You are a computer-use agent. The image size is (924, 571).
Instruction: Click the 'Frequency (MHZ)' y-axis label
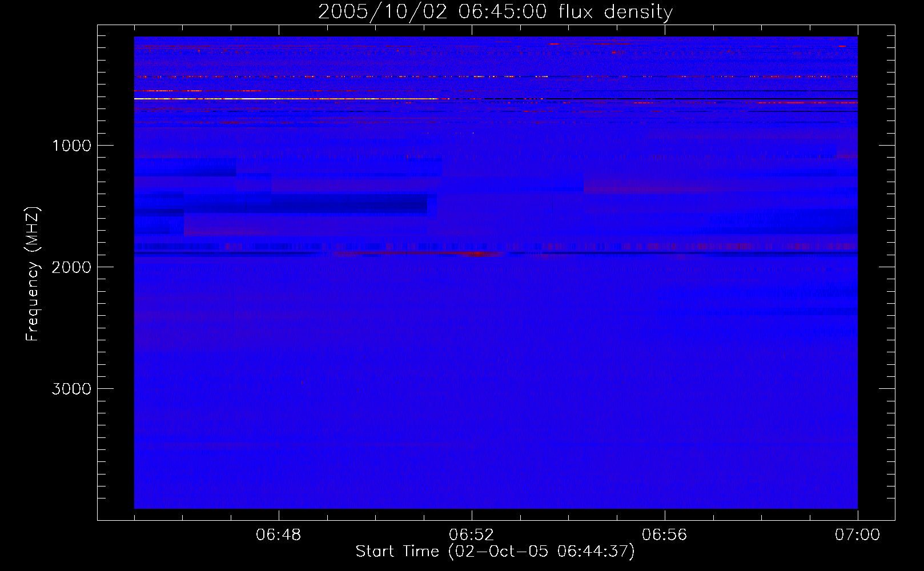pos(33,274)
